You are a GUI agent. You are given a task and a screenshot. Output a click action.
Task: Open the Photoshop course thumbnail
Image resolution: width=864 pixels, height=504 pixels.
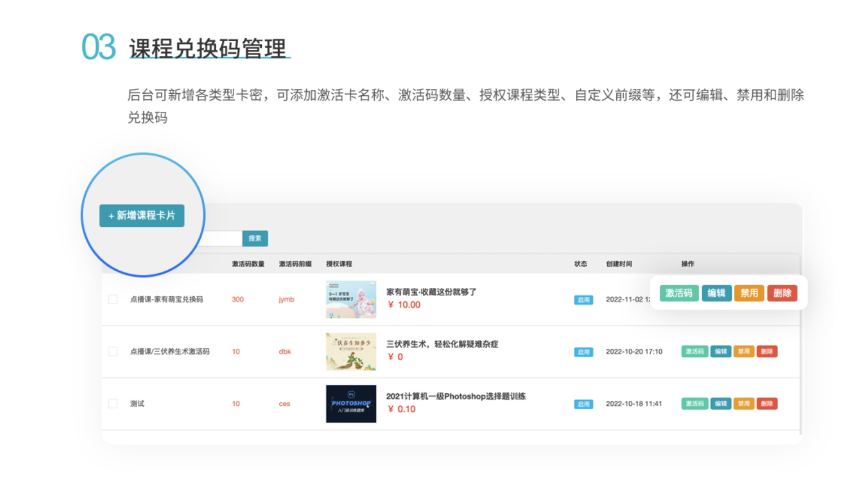[x=350, y=404]
